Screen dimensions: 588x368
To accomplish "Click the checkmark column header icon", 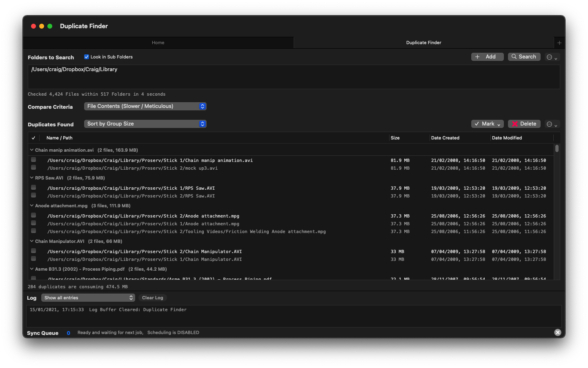I will (x=33, y=138).
